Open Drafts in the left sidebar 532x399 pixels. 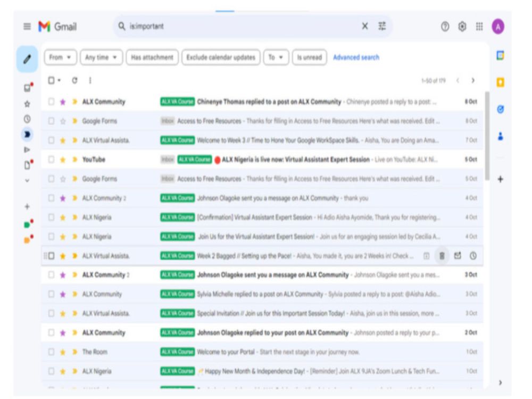pyautogui.click(x=27, y=165)
